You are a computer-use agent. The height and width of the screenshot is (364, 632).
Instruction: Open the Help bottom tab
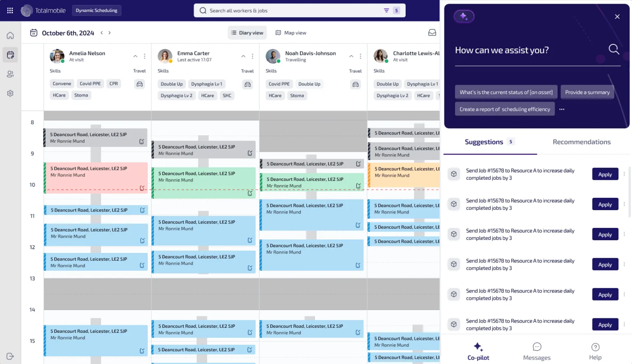tap(595, 352)
